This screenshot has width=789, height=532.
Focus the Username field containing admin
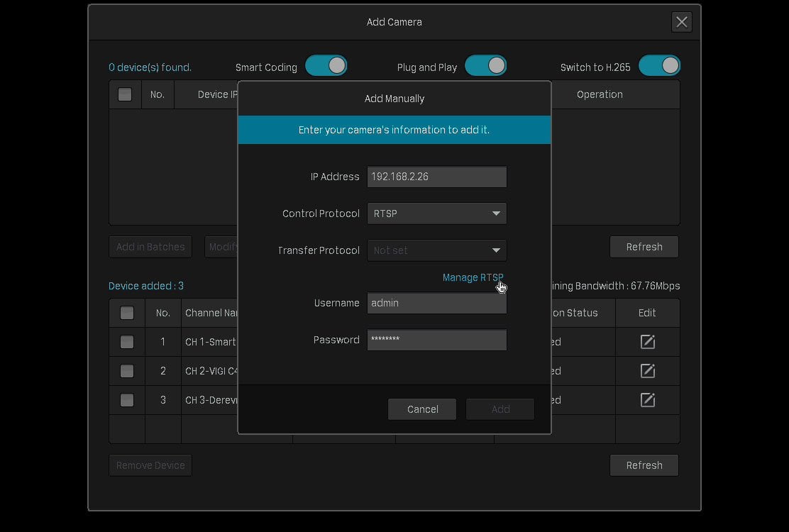tap(437, 303)
